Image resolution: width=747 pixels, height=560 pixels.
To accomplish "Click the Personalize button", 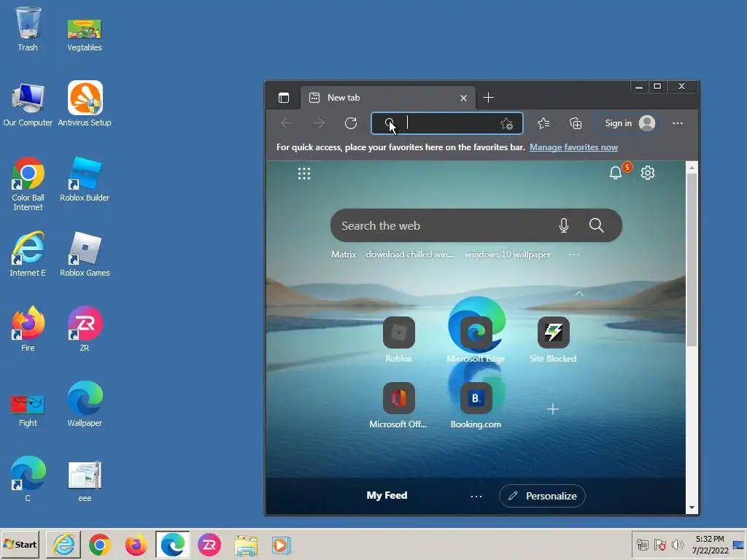I will tap(542, 496).
